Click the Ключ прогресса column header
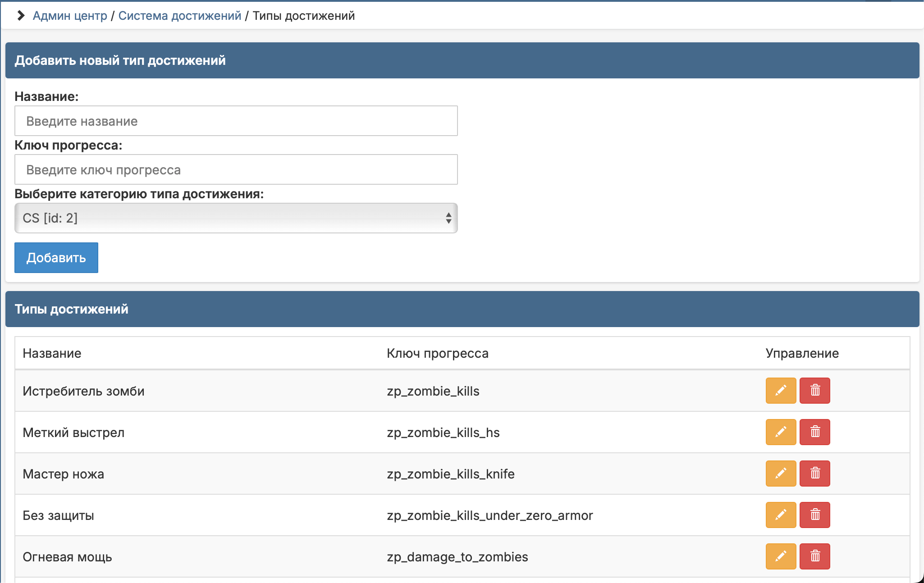The height and width of the screenshot is (583, 924). pyautogui.click(x=437, y=353)
